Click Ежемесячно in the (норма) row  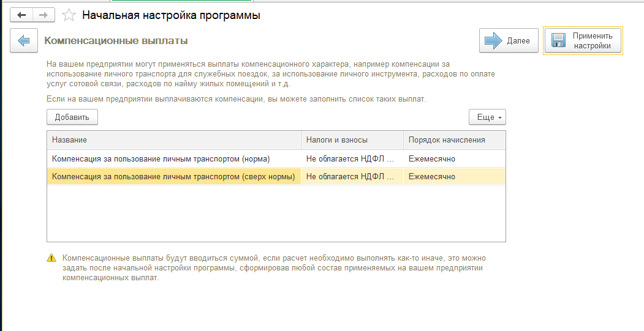coord(431,158)
